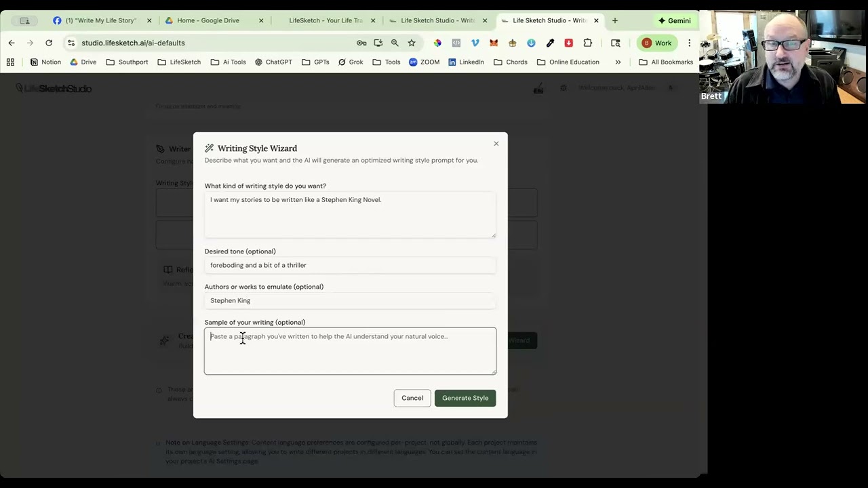This screenshot has height=488, width=868.
Task: Close the Facebook tab
Action: tap(149, 20)
